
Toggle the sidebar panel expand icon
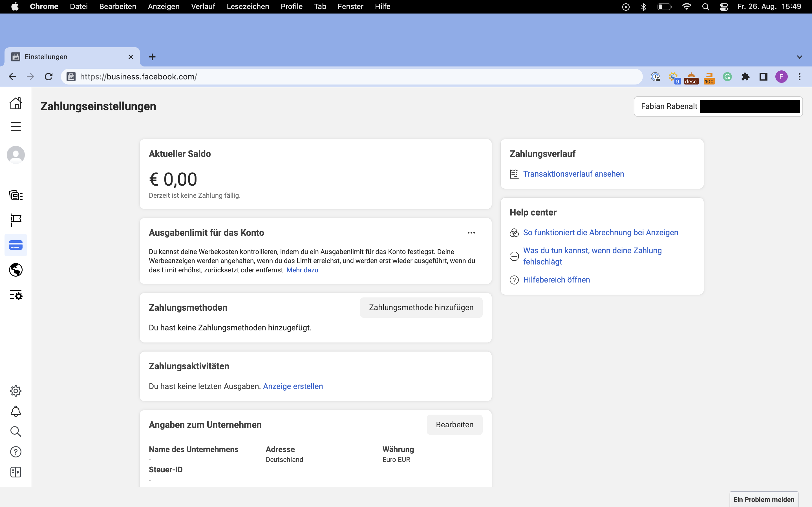point(16,472)
